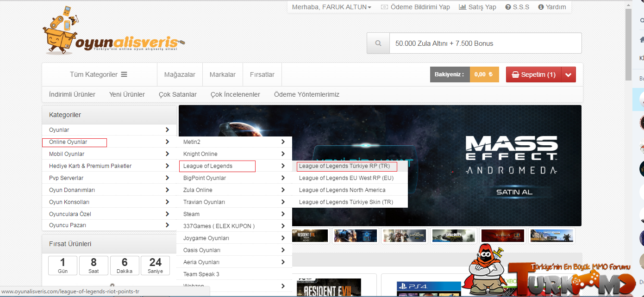Expand the Sepetim cart dropdown arrow
This screenshot has height=297, width=644.
pos(569,74)
